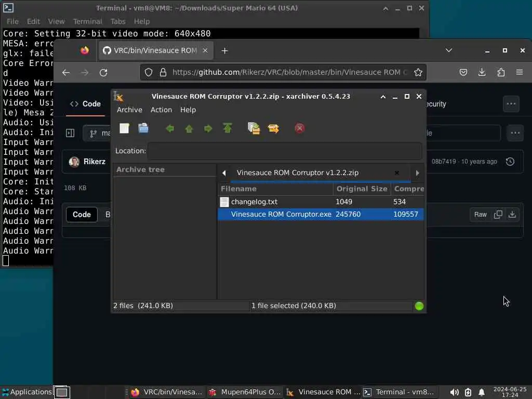
Task: Bookmark the page with the star icon
Action: 418,72
